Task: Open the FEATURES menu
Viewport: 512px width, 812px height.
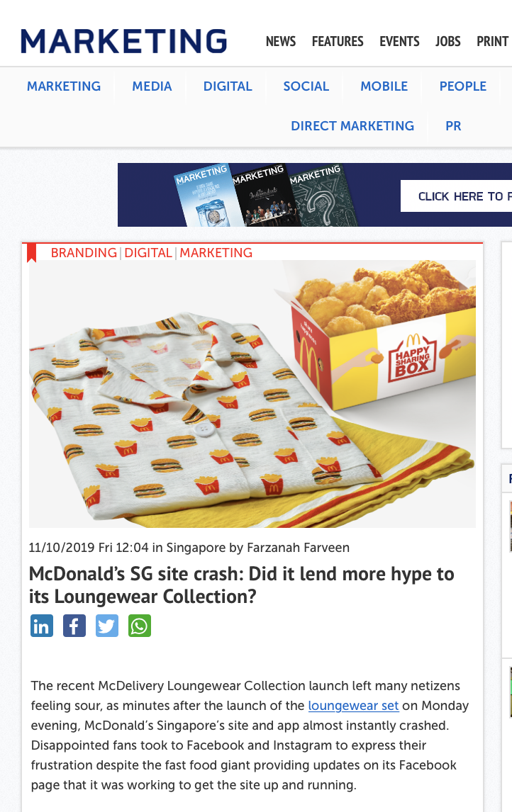Action: coord(338,41)
